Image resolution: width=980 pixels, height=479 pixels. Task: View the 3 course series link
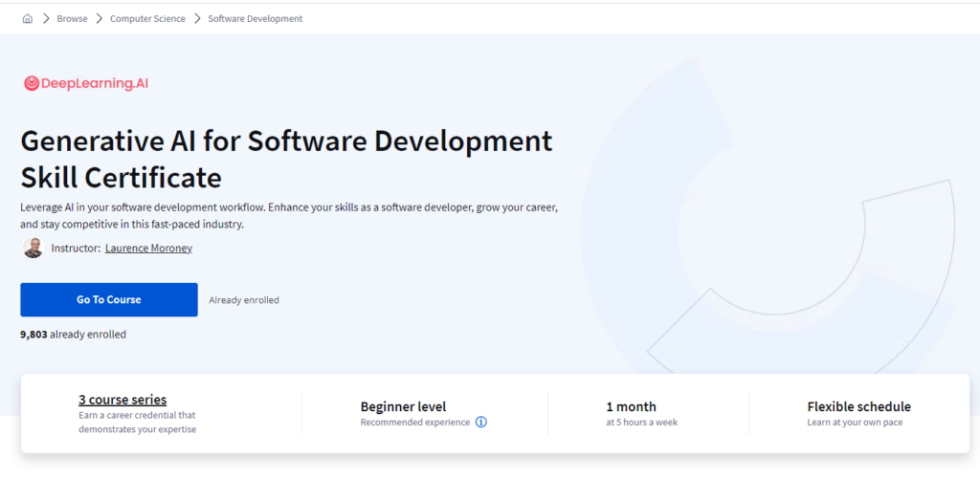pos(122,400)
